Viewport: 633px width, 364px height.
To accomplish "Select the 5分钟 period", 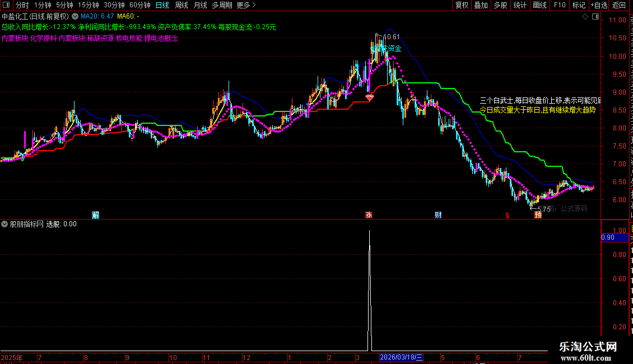I will point(64,5).
